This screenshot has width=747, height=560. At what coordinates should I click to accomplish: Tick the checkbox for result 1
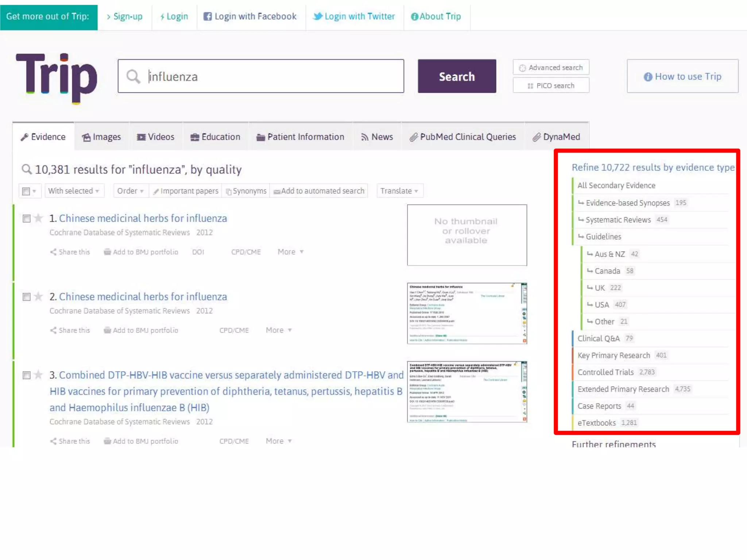(x=26, y=218)
